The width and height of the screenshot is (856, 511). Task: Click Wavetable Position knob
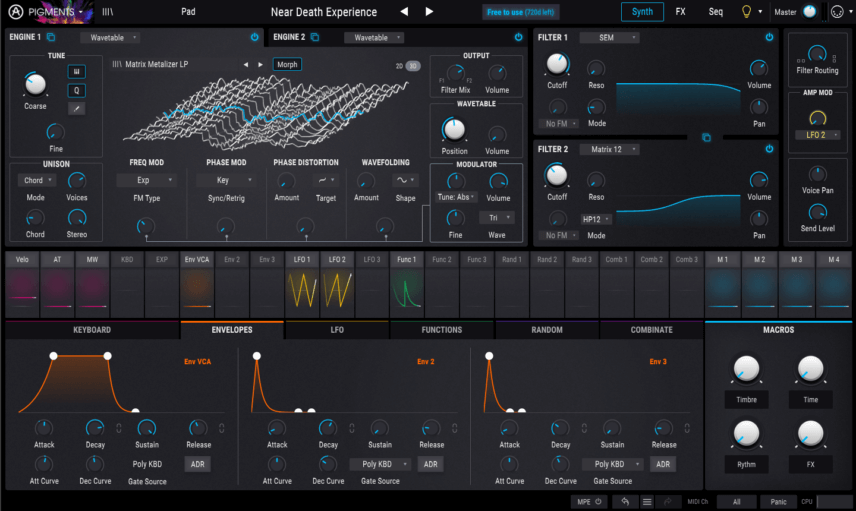(x=454, y=129)
